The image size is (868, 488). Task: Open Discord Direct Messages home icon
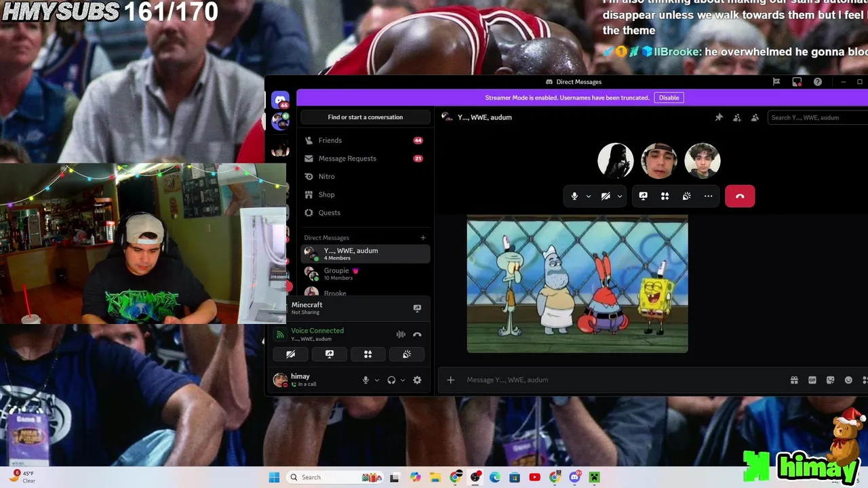[x=280, y=100]
